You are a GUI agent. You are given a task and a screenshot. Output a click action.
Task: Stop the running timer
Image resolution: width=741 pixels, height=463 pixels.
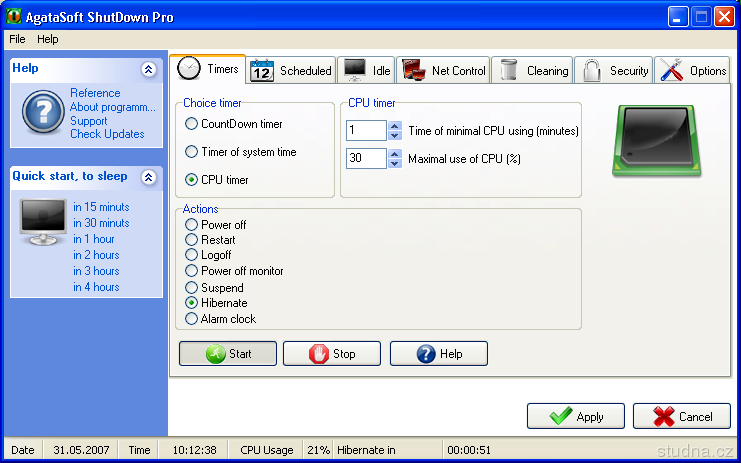332,354
